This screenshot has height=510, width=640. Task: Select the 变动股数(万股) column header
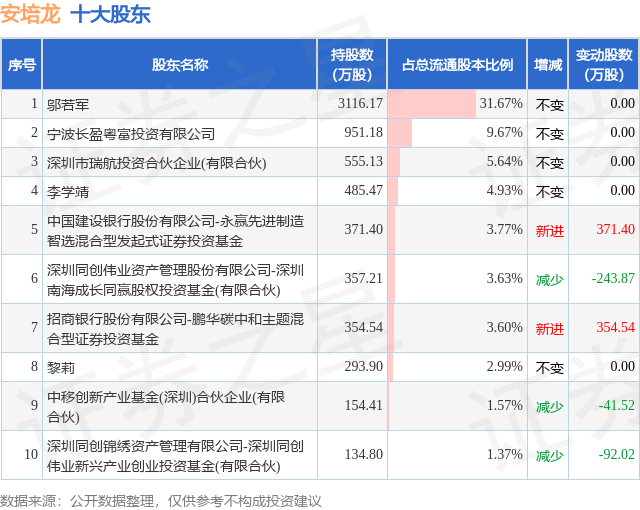coord(604,64)
